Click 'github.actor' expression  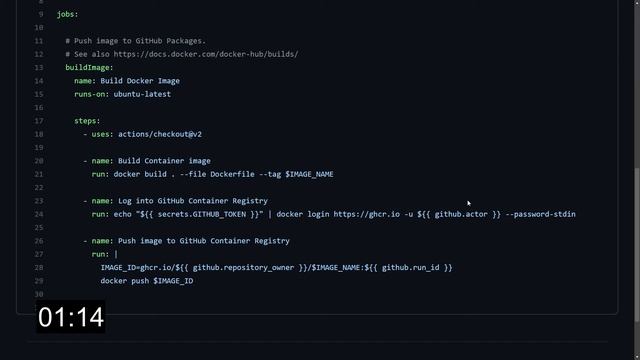coord(461,214)
